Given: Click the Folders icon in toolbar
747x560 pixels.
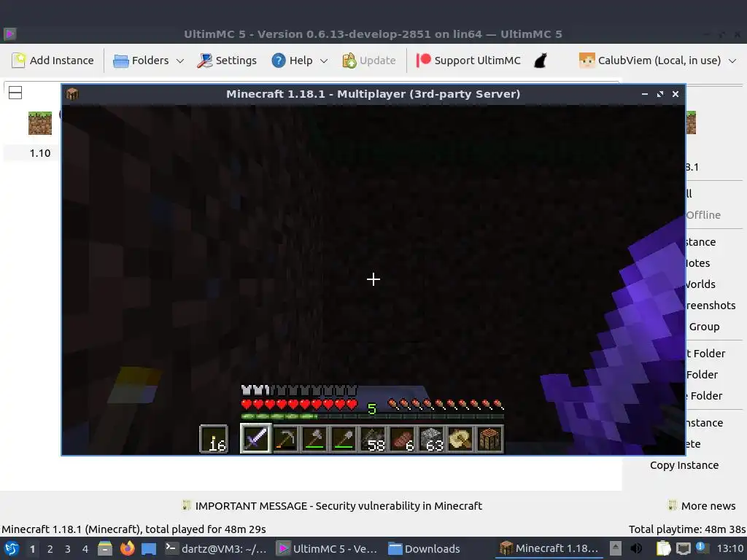Looking at the screenshot, I should 120,61.
